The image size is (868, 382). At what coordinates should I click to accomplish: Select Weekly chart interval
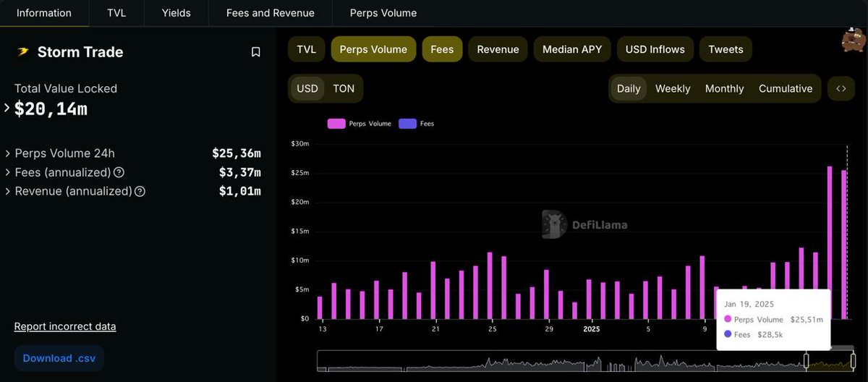673,88
